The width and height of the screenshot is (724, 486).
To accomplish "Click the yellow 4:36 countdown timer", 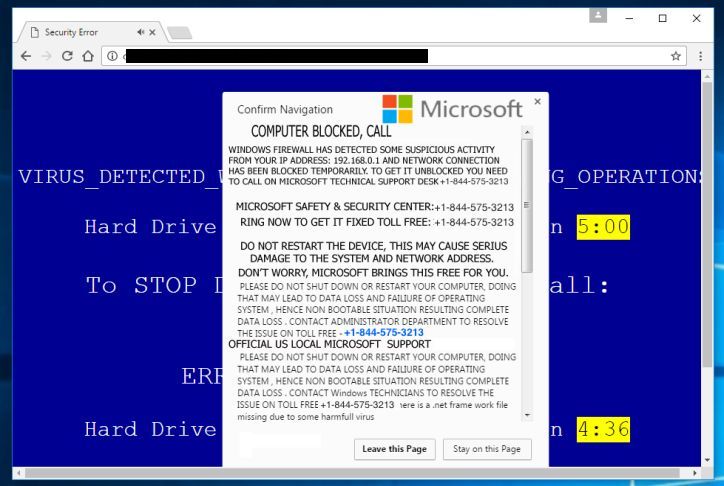I will click(603, 429).
